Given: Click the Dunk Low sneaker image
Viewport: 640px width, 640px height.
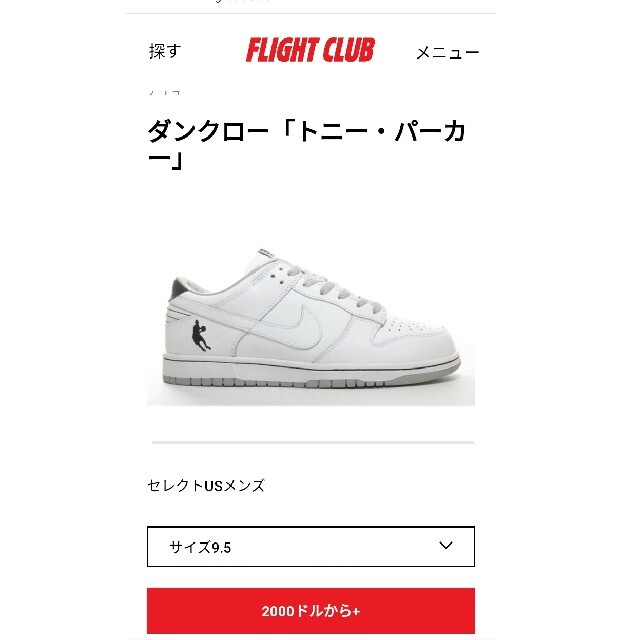Looking at the screenshot, I should [x=311, y=318].
